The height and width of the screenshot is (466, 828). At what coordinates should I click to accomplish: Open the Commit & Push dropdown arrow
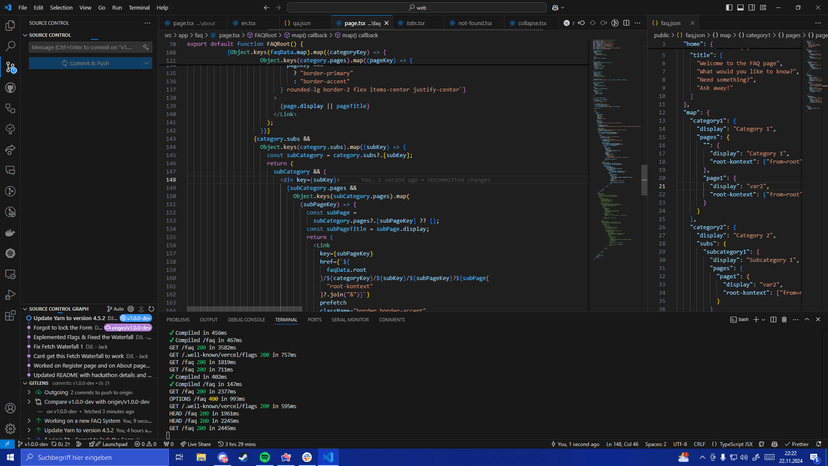147,63
